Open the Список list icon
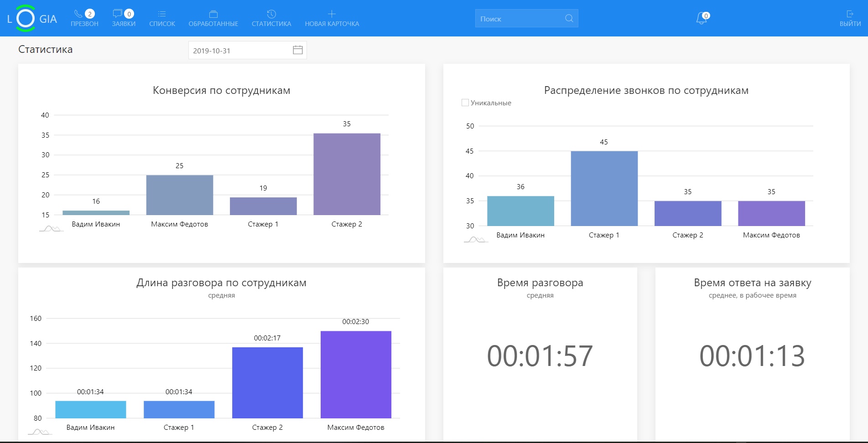Image resolution: width=868 pixels, height=443 pixels. (162, 14)
